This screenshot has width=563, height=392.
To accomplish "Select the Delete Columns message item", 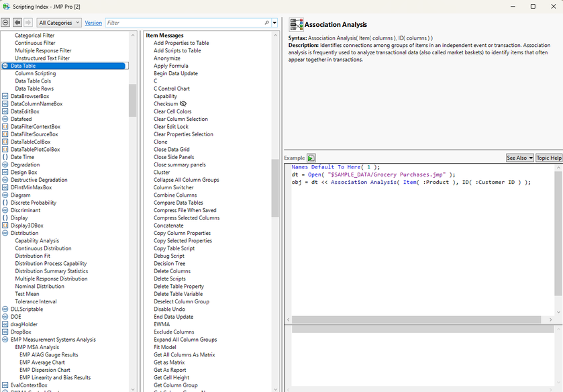I will click(x=172, y=271).
